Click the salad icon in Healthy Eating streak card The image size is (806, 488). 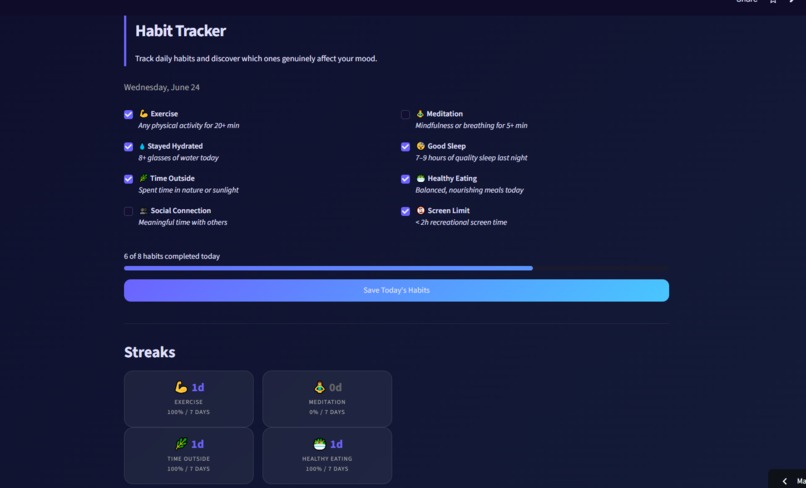320,443
